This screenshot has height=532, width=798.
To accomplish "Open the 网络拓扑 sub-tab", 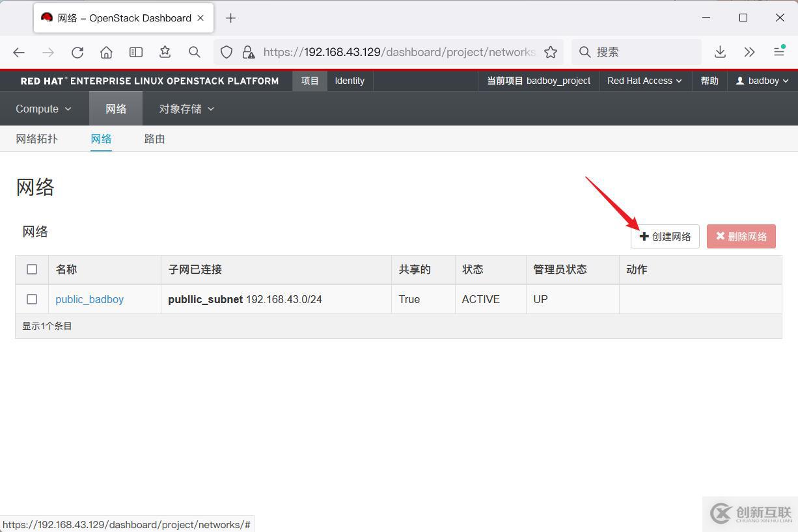I will click(x=37, y=139).
